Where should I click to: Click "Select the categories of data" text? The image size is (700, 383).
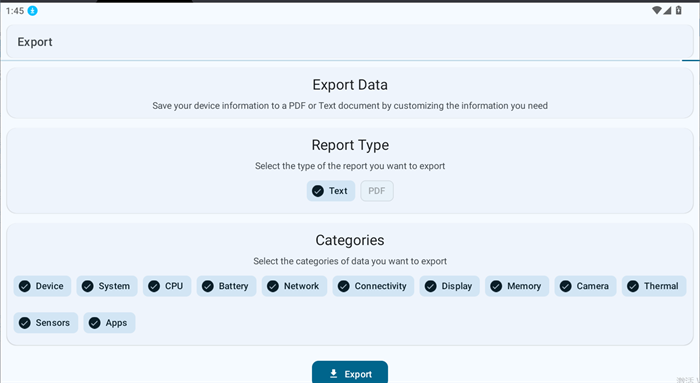pos(350,261)
